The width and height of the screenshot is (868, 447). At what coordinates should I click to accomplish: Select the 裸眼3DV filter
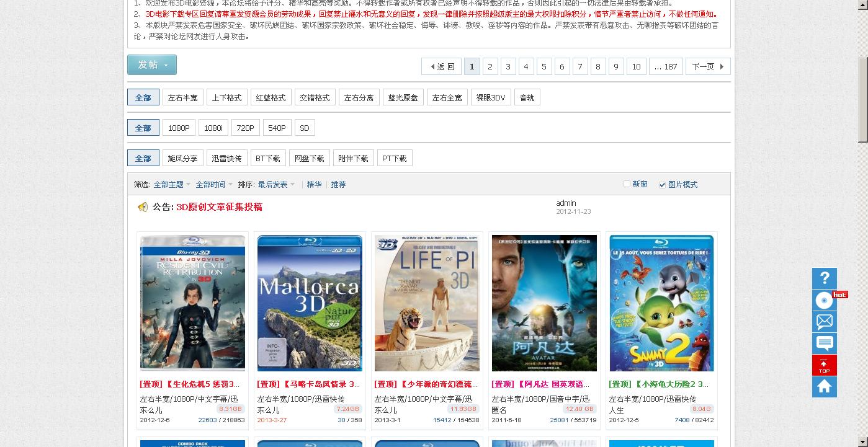point(491,97)
